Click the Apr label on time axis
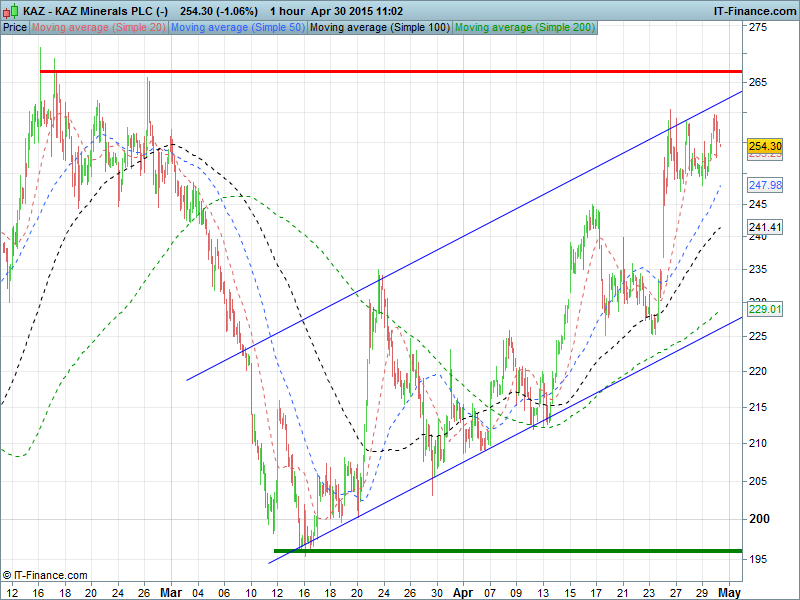Viewport: 800px width, 600px height. [461, 591]
